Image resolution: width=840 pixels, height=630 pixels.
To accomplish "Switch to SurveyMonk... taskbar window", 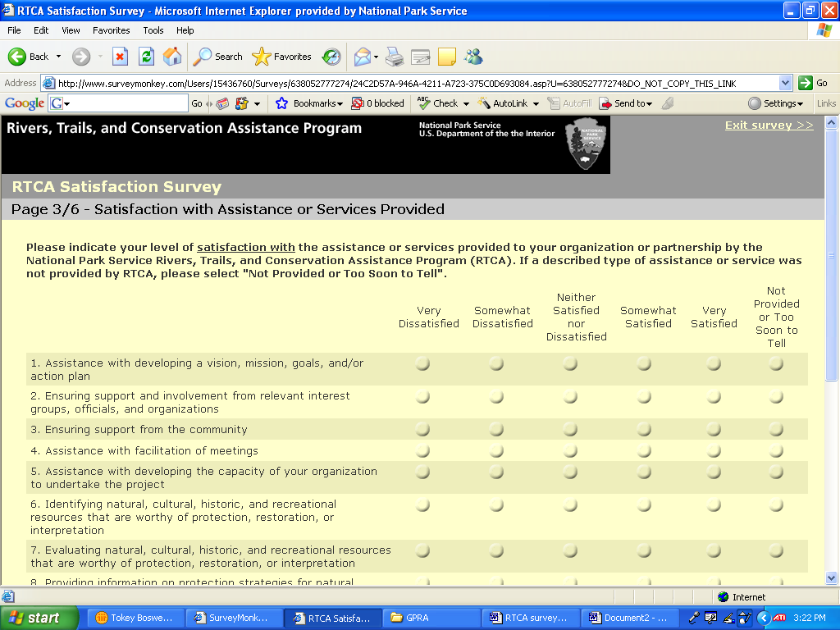I will [x=233, y=618].
